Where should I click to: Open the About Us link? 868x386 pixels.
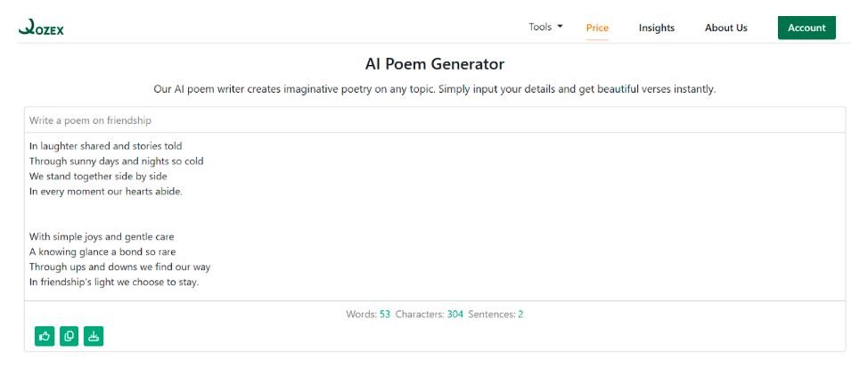pos(725,28)
